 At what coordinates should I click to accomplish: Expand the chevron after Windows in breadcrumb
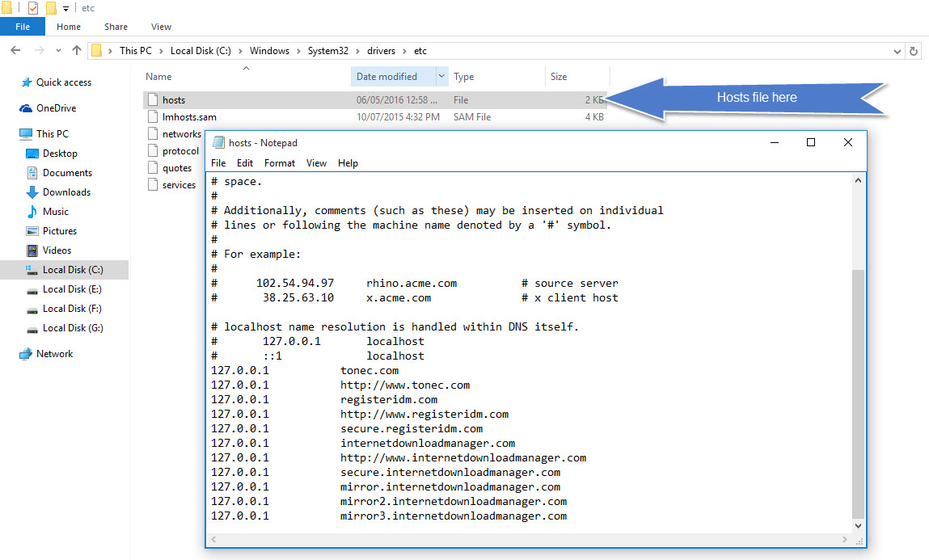pyautogui.click(x=298, y=52)
